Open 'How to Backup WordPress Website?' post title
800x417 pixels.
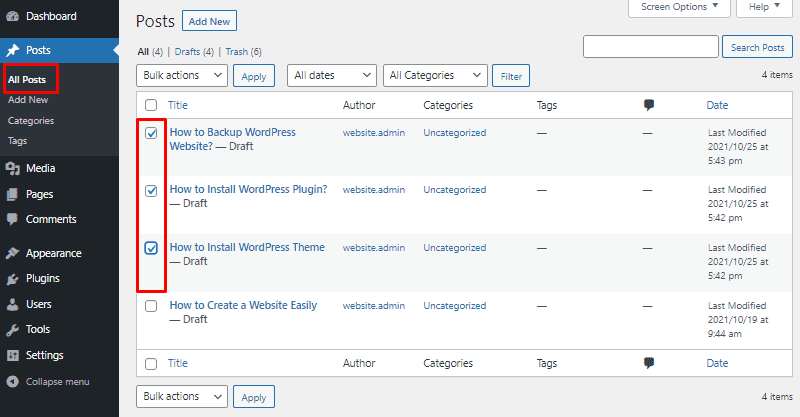233,139
